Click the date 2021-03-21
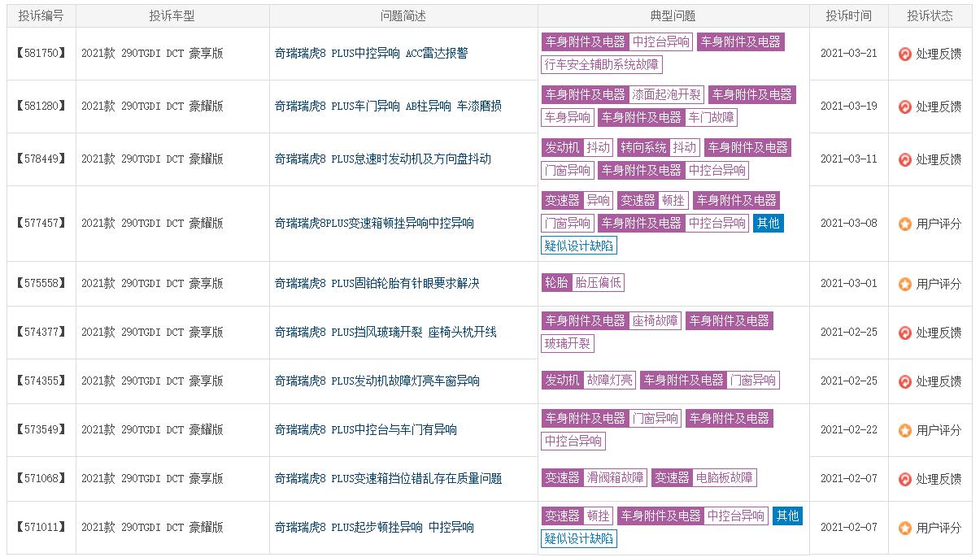The width and height of the screenshot is (980, 557). tap(848, 53)
